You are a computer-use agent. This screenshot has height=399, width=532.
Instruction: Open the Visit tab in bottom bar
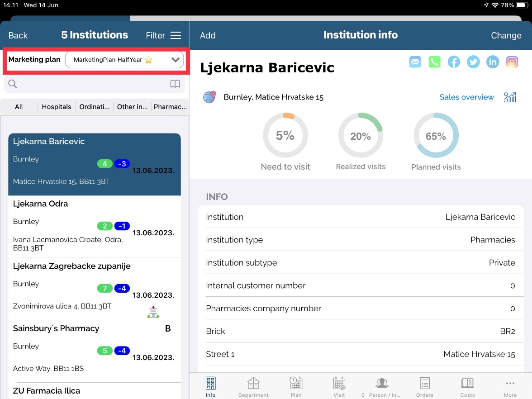click(x=339, y=387)
